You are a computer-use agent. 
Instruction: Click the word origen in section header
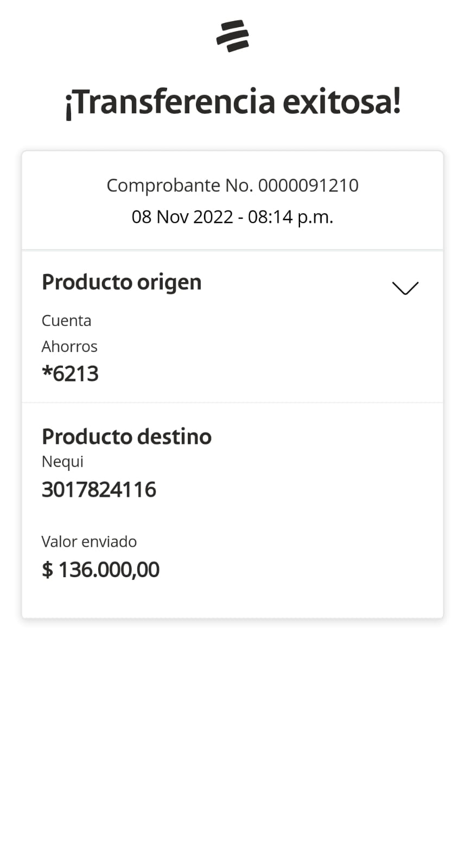[x=169, y=282]
